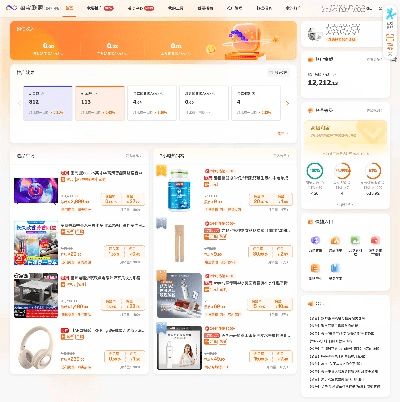Open the beige headphones product thumbnail

click(36, 348)
